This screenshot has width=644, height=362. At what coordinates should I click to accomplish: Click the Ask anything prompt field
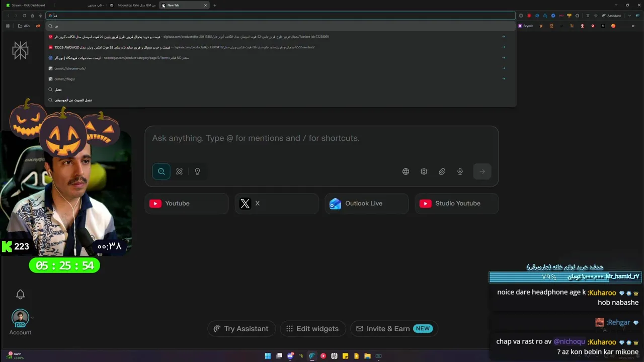click(x=321, y=138)
